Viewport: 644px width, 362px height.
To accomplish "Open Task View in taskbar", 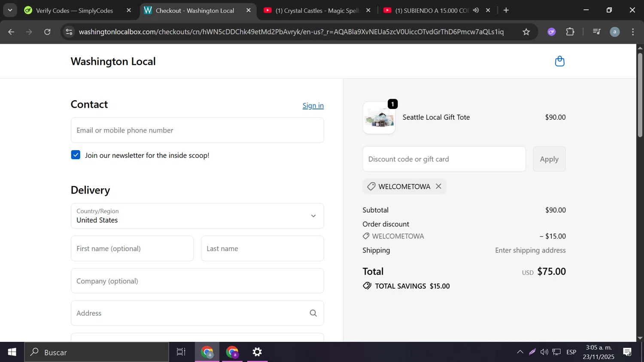I will pos(181,352).
